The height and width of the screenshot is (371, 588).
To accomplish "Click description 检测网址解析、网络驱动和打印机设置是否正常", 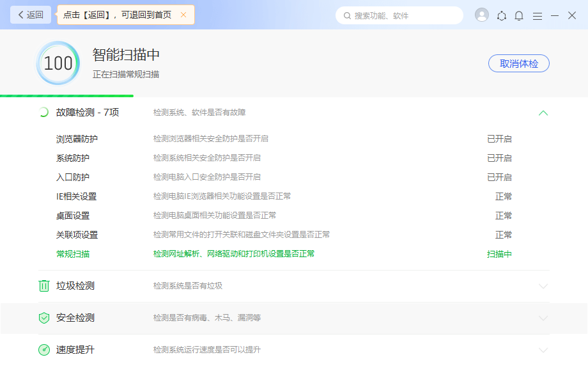I will [x=234, y=253].
